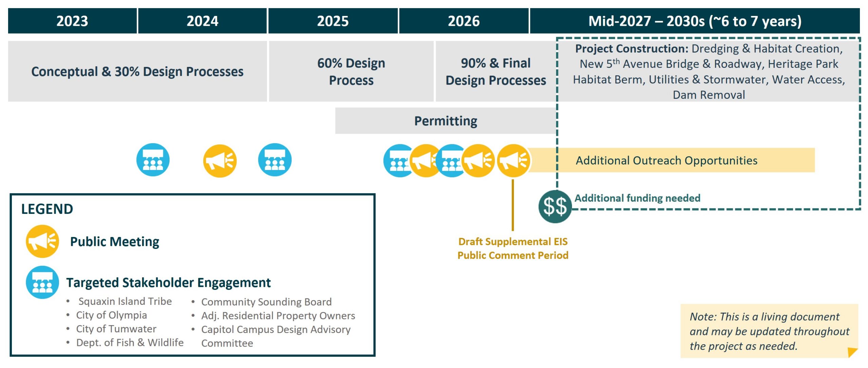Select the 2025 timeline header
The width and height of the screenshot is (868, 368).
click(333, 21)
